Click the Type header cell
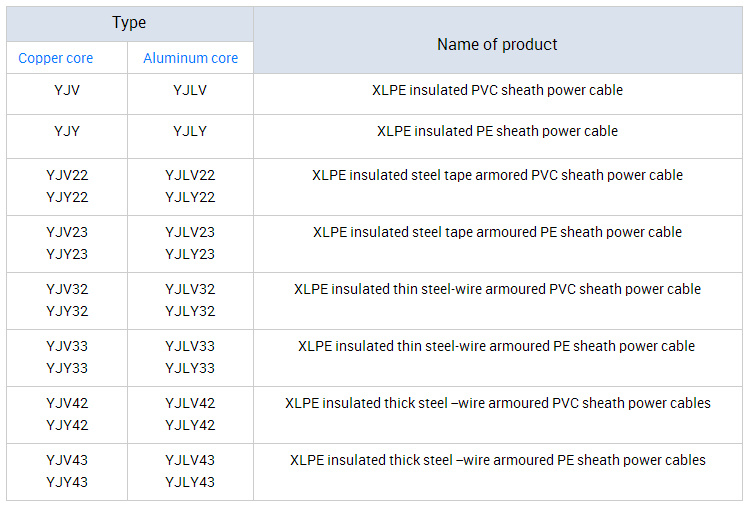Image resolution: width=754 pixels, height=509 pixels. (x=129, y=23)
